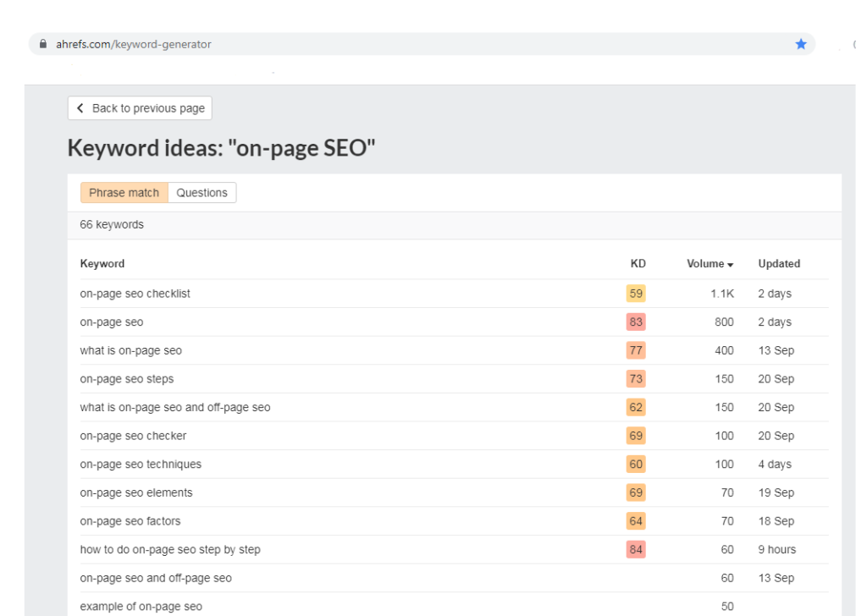Select 'what is on-page seo and off-page seo'
Viewport: 867px width, 616px height.
[x=176, y=407]
